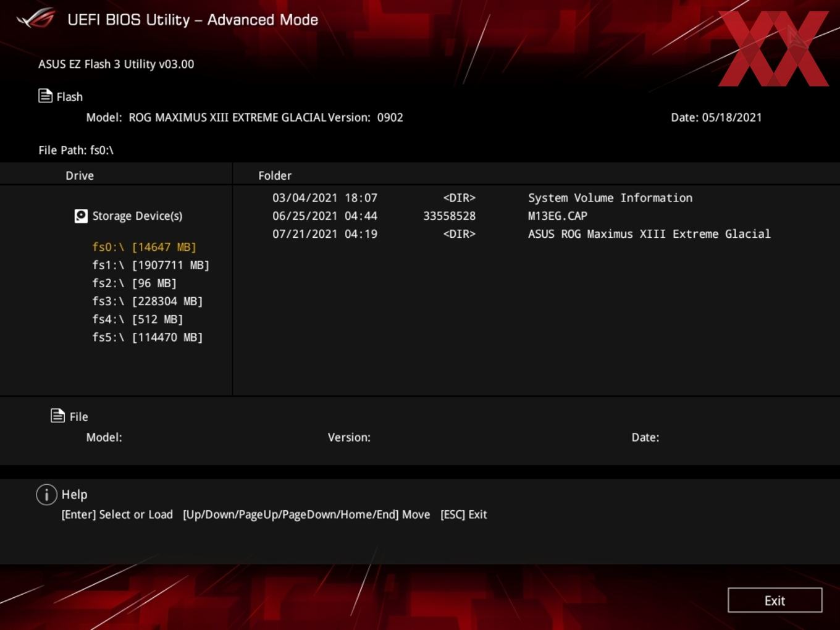Viewport: 840px width, 630px height.
Task: Click the 06/25/2021 04:44 timestamp
Action: coord(325,216)
